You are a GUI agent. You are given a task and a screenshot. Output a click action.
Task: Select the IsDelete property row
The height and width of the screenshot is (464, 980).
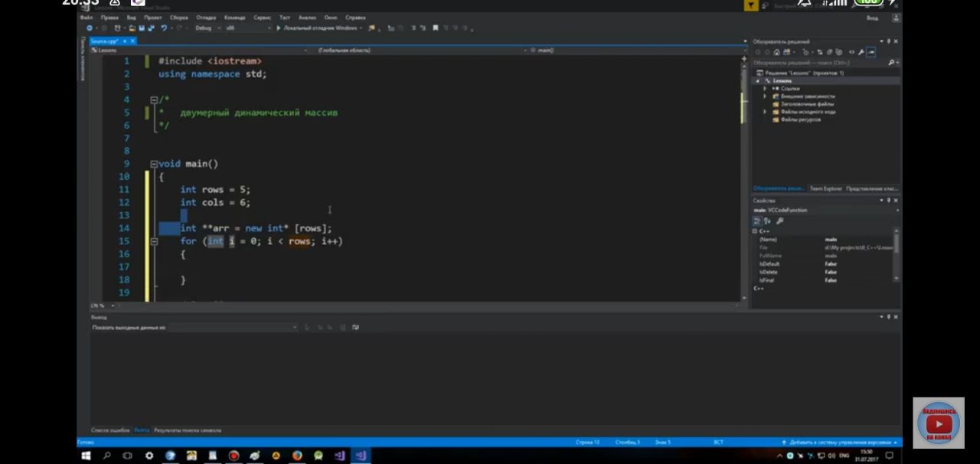(823, 272)
